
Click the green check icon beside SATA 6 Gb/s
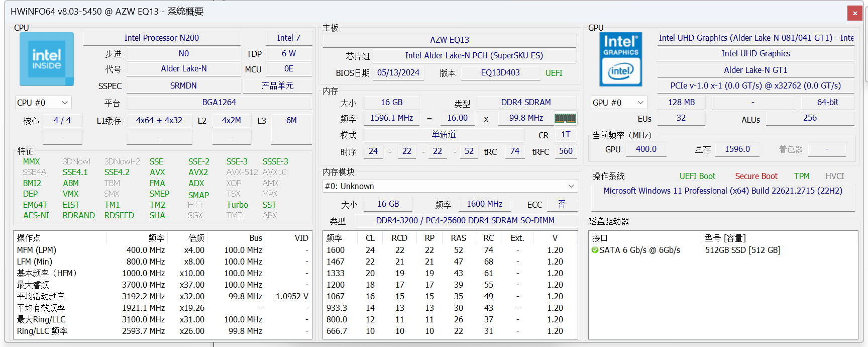[595, 250]
